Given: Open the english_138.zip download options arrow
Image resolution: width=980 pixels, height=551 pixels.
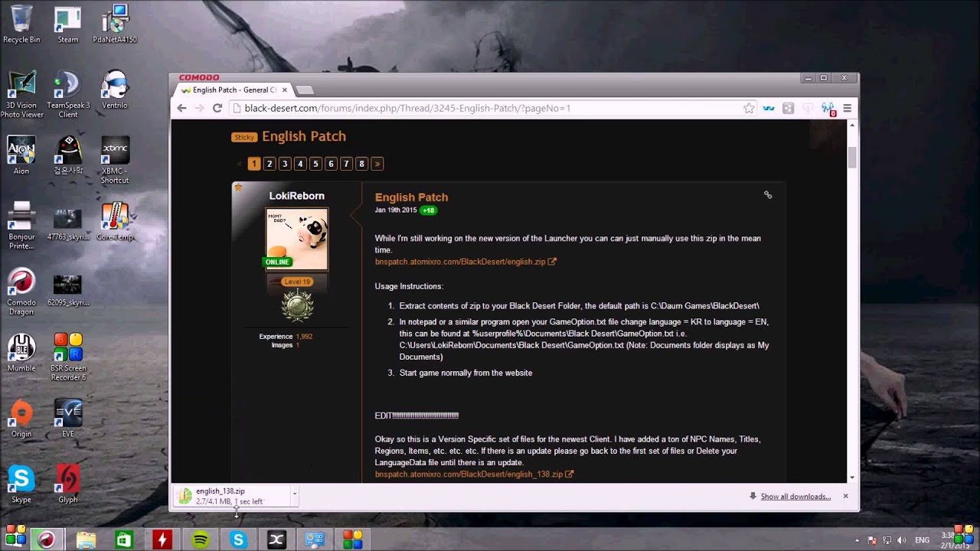Looking at the screenshot, I should click(294, 495).
